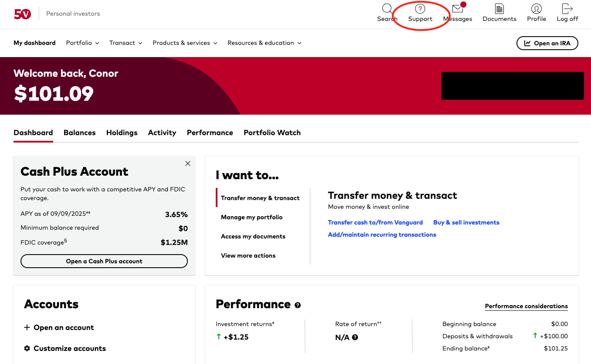Click the +$1.25 investment returns value

236,337
